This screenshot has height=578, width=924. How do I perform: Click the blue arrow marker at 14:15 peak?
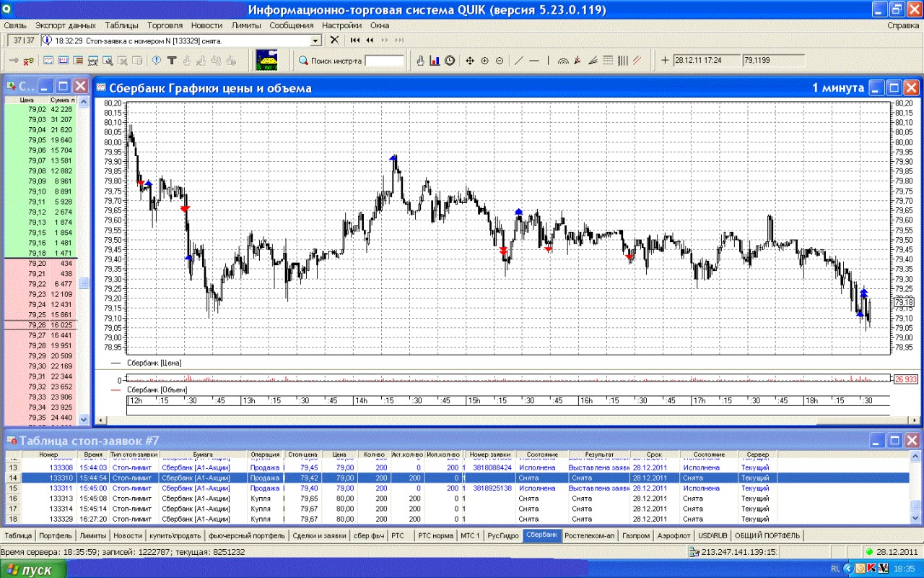point(393,157)
